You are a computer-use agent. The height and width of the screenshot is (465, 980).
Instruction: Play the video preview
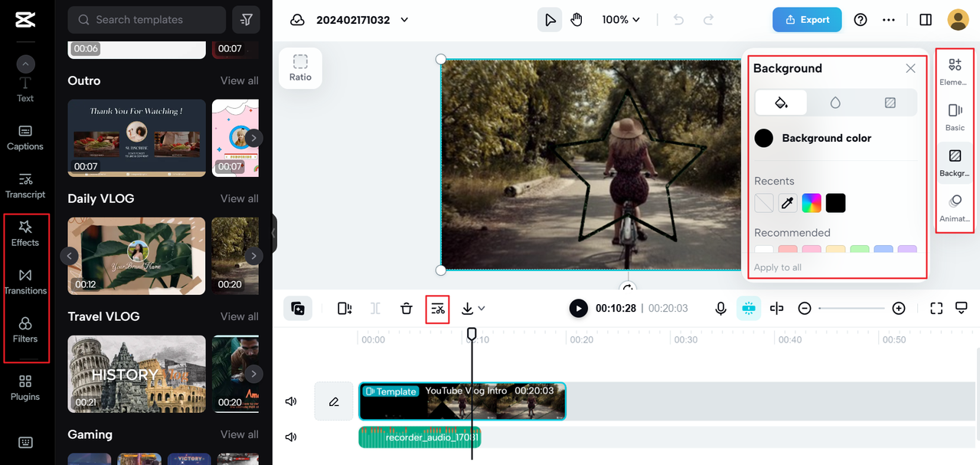tap(579, 308)
